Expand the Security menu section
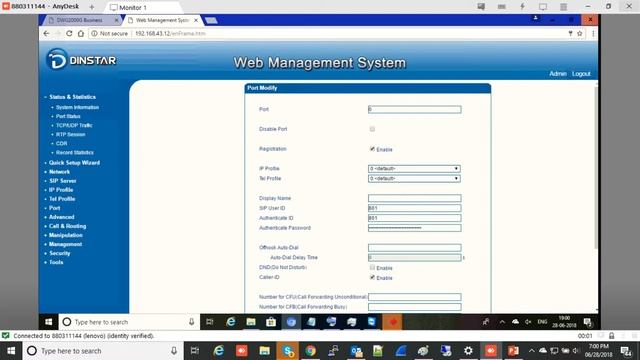The height and width of the screenshot is (360, 640). click(x=60, y=253)
